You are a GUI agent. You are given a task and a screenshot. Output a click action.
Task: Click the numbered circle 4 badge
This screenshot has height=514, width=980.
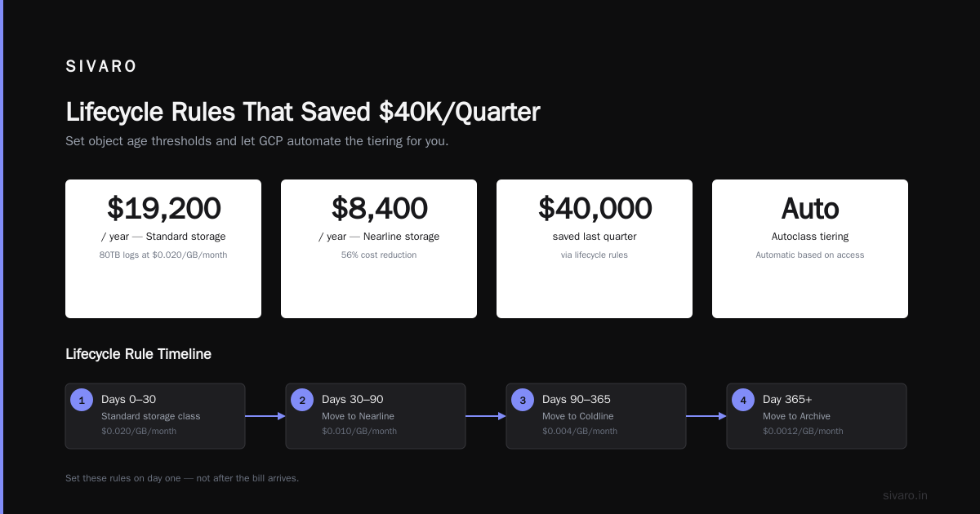tap(743, 400)
